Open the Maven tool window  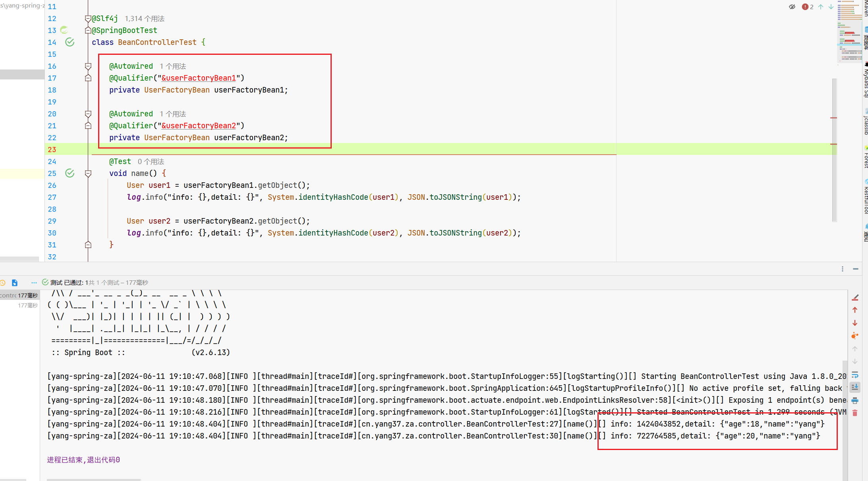865,8
